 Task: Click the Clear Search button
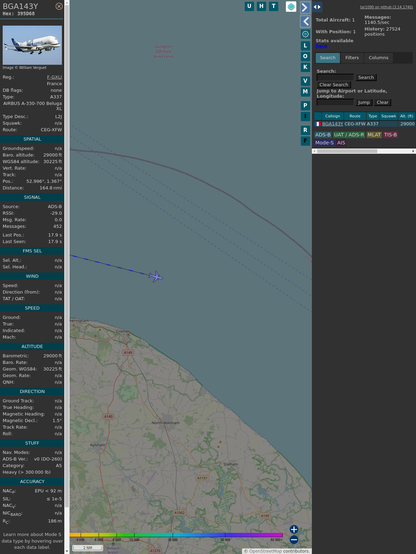point(334,84)
